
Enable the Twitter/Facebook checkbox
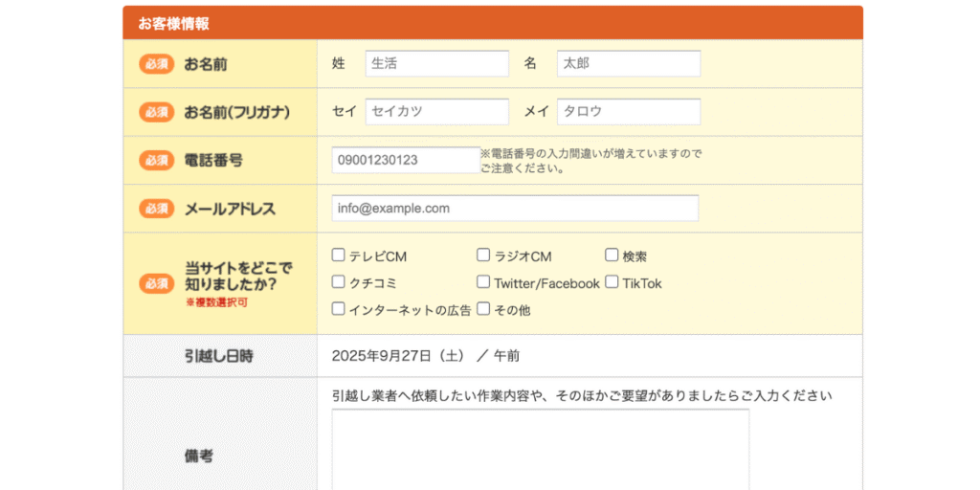[x=483, y=282]
